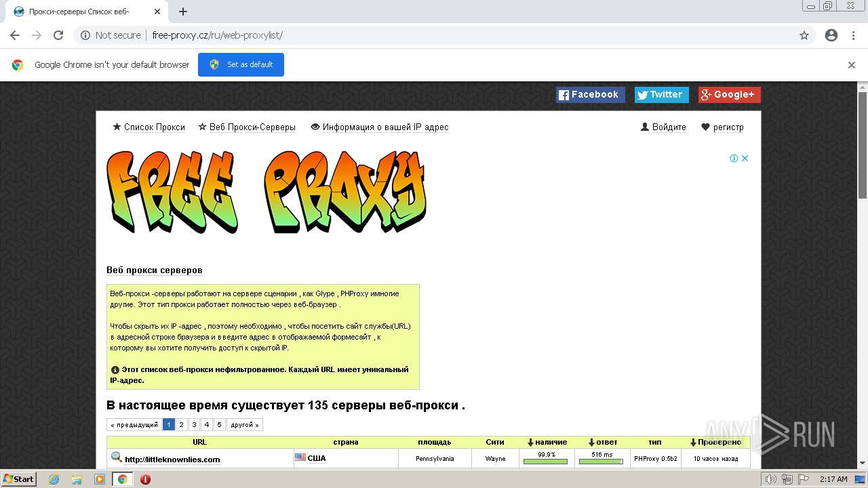Reload the current page
The height and width of the screenshot is (488, 868).
(58, 35)
